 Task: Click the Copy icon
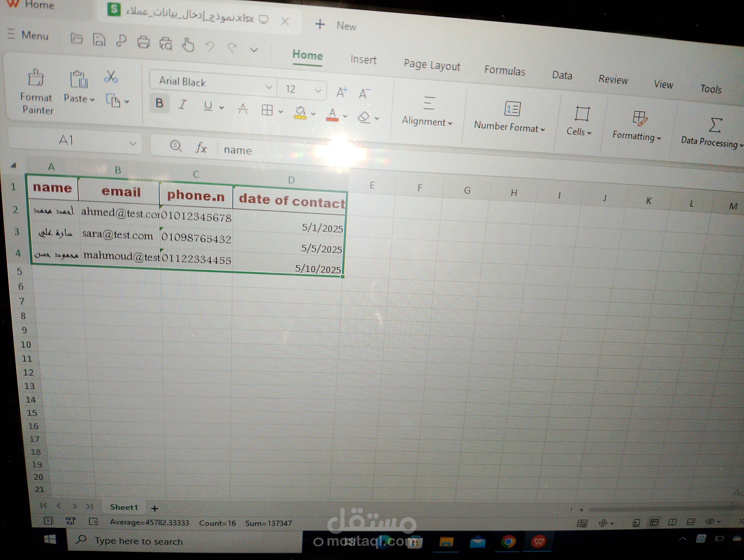113,100
